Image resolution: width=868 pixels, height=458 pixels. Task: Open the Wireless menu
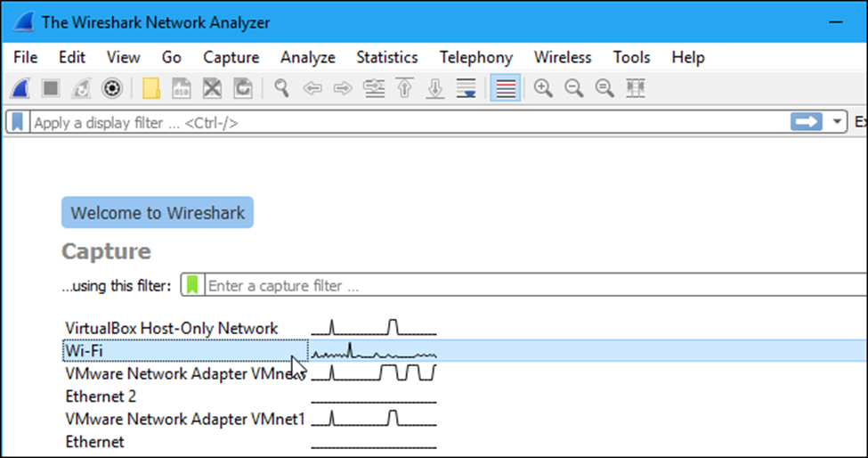pyautogui.click(x=563, y=57)
